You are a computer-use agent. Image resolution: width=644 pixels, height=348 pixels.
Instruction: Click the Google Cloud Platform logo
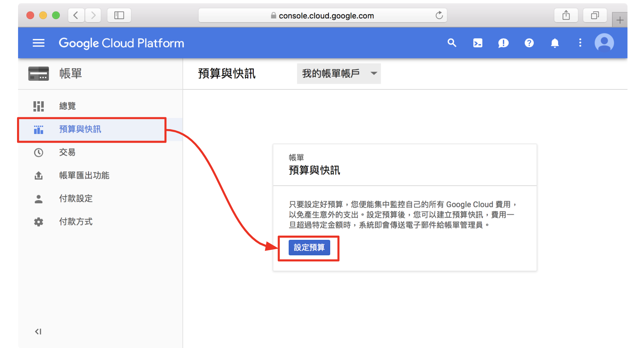121,43
